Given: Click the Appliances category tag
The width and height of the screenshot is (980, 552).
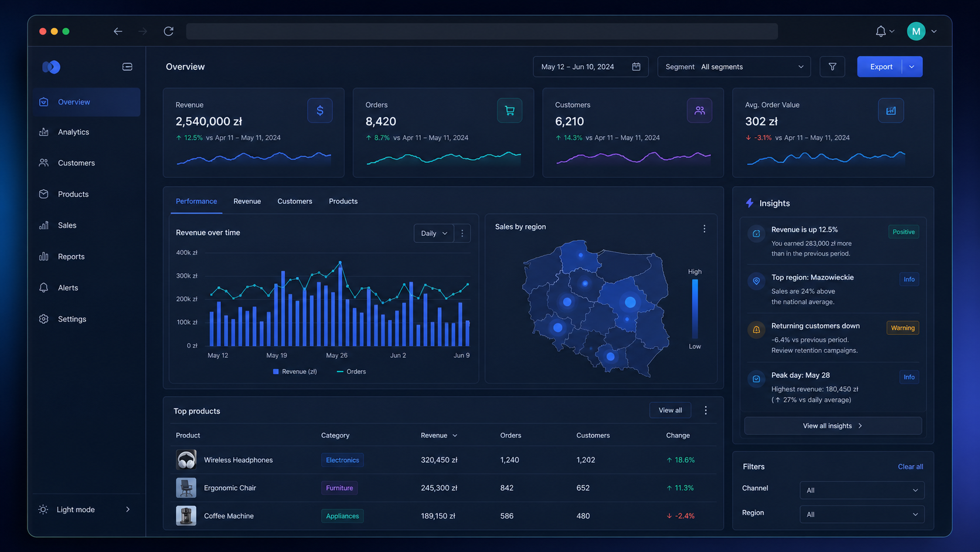Looking at the screenshot, I should 342,516.
